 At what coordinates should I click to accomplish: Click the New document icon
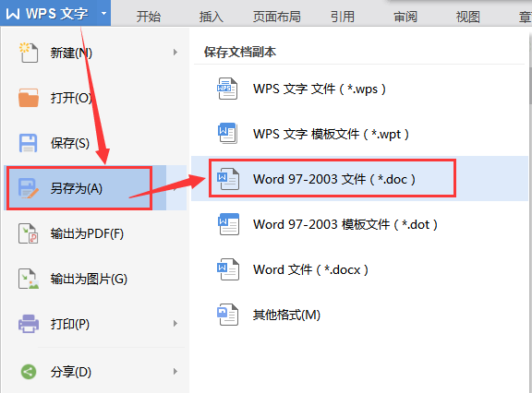coord(29,53)
